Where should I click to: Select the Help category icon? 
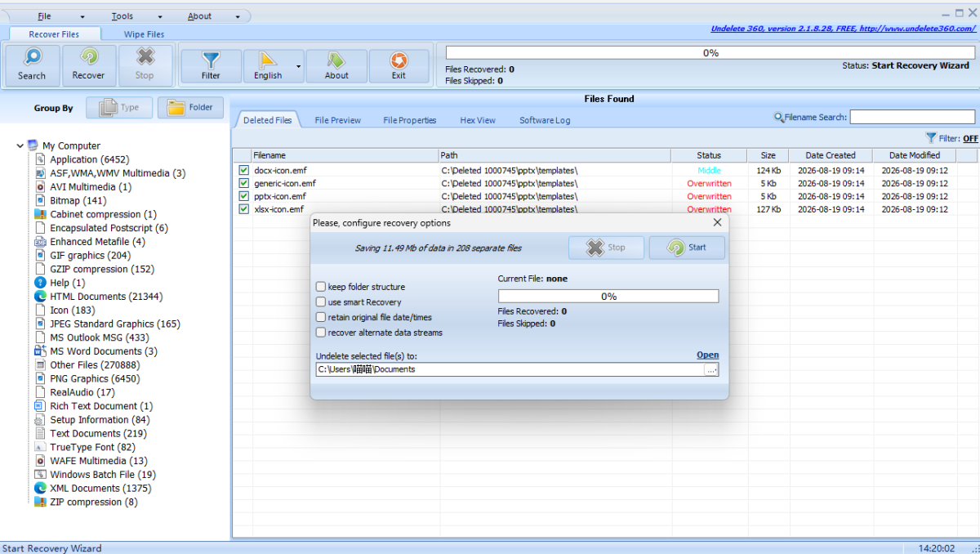[41, 283]
